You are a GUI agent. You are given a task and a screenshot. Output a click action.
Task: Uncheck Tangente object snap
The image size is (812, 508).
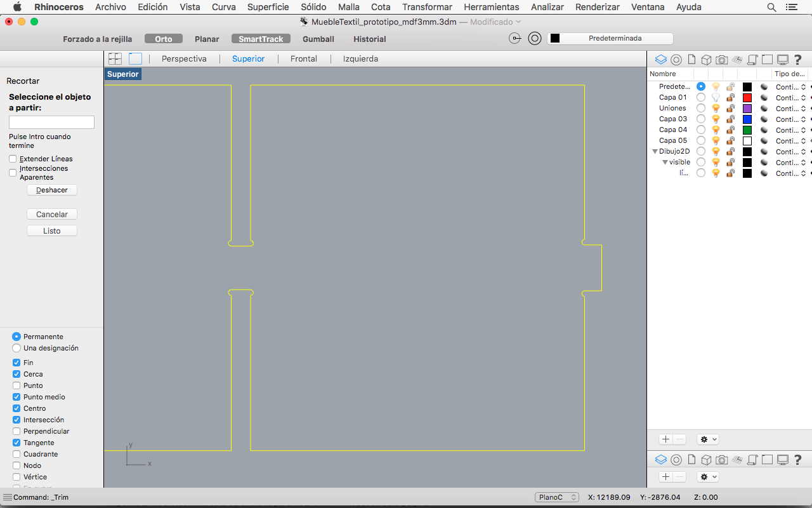point(16,443)
